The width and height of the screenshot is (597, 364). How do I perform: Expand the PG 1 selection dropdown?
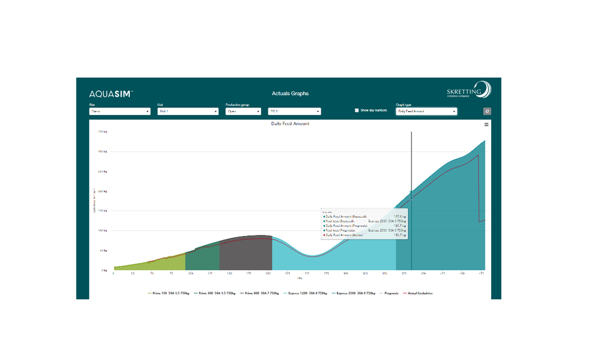click(x=295, y=111)
